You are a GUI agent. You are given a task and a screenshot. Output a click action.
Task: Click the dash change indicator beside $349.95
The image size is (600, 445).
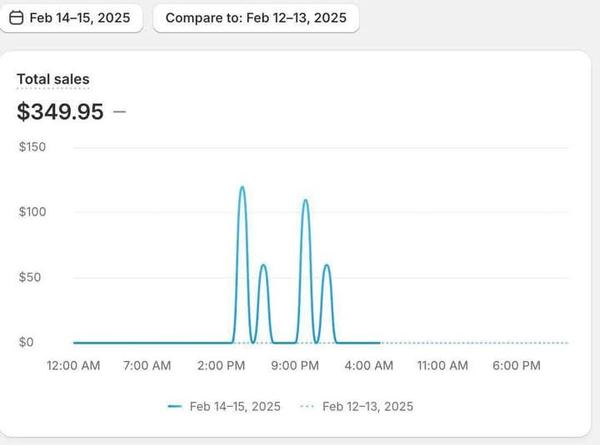(x=120, y=111)
